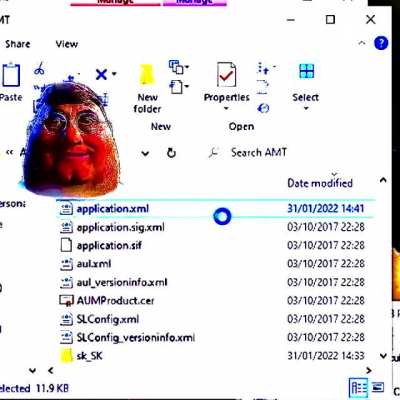Sort by the Date modified column header
The image size is (400, 400).
tap(320, 183)
